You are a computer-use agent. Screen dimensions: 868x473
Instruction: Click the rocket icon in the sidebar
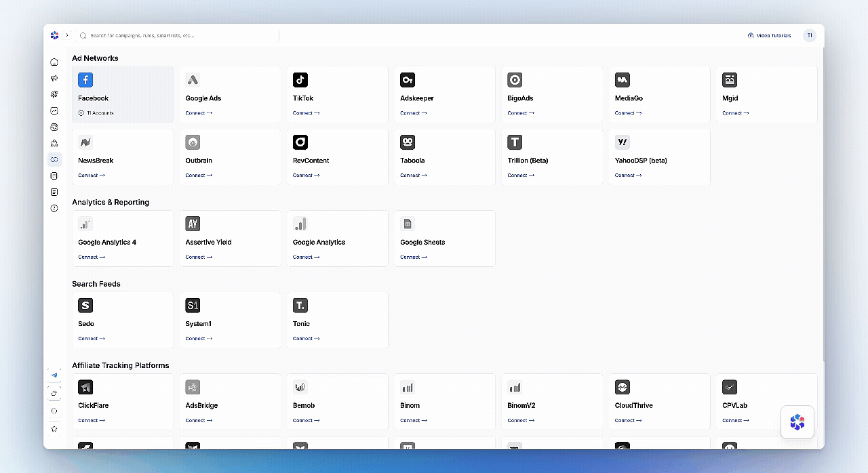(x=54, y=95)
